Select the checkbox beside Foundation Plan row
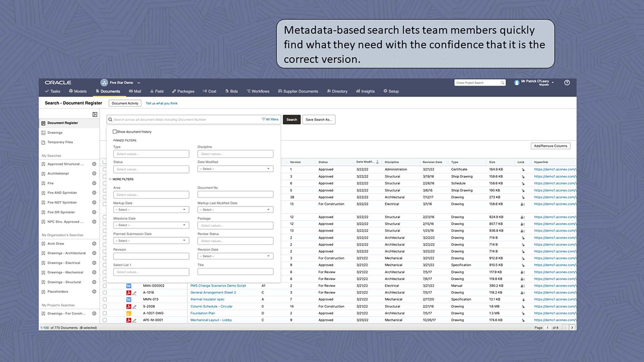The width and height of the screenshot is (644, 362). click(x=104, y=313)
